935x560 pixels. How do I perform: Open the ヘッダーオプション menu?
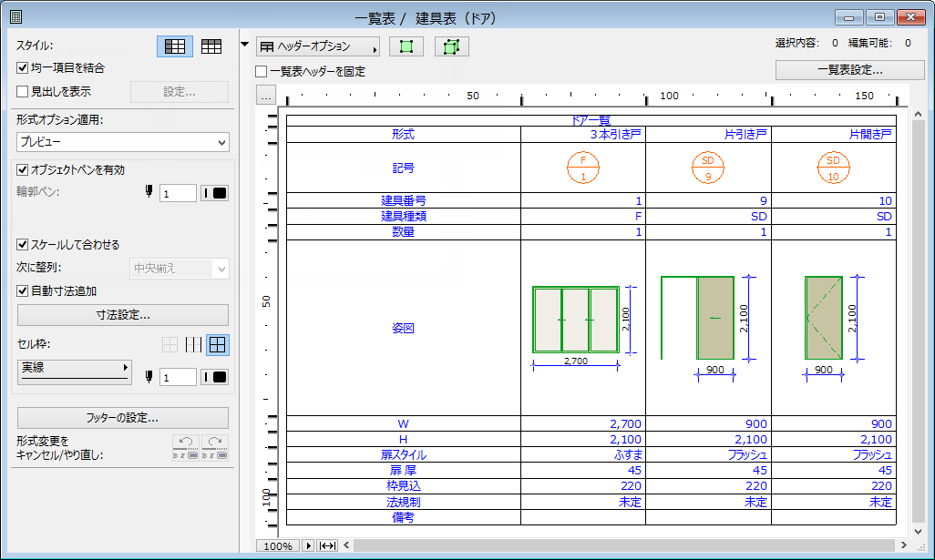(318, 46)
